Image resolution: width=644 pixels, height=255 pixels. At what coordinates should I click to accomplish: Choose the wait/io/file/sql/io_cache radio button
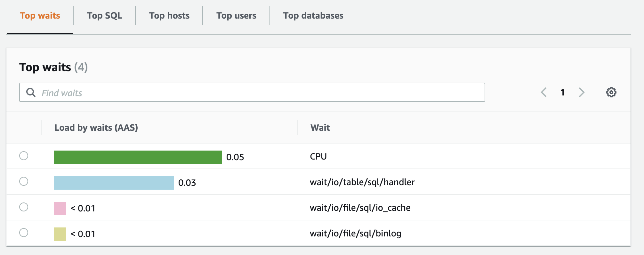pyautogui.click(x=24, y=207)
